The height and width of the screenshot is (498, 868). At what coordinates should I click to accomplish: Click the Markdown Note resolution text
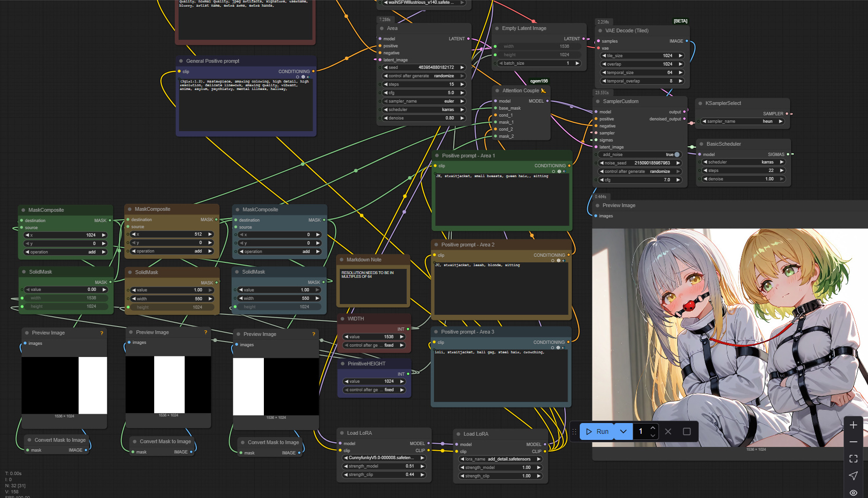pos(367,275)
